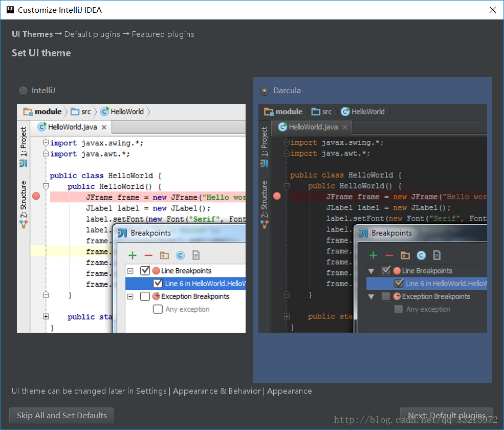
Task: Click Exception Breakpoints lightning icon, Darcula preview
Action: 397,296
